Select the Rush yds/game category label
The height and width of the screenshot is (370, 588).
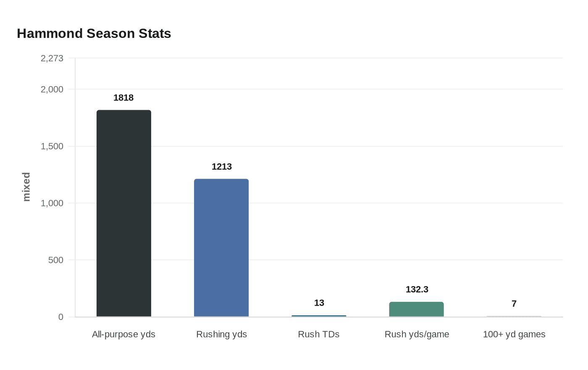tap(417, 334)
